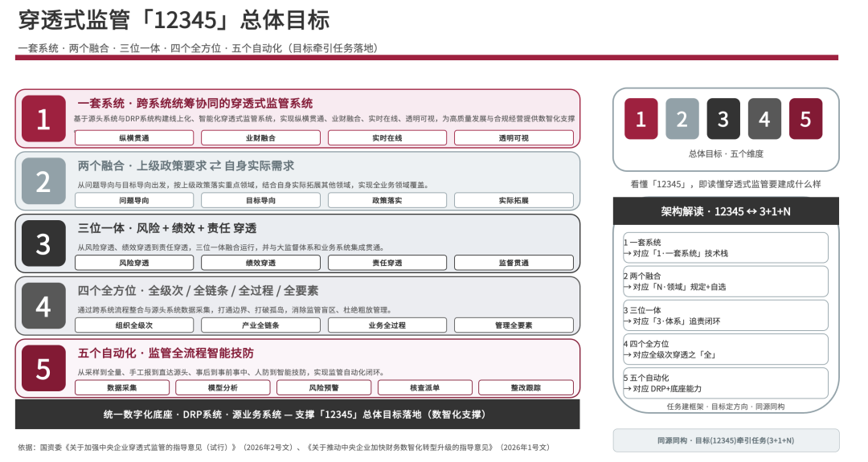
Task: Choose the 业务全过程 tag
Action: (387, 325)
